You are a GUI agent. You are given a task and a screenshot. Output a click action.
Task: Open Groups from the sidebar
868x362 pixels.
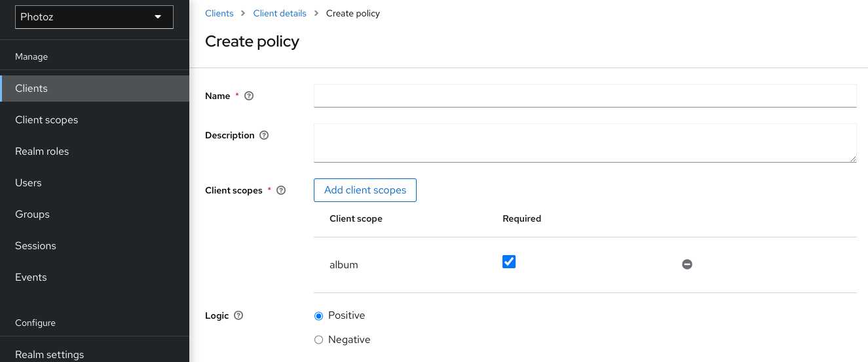click(32, 214)
